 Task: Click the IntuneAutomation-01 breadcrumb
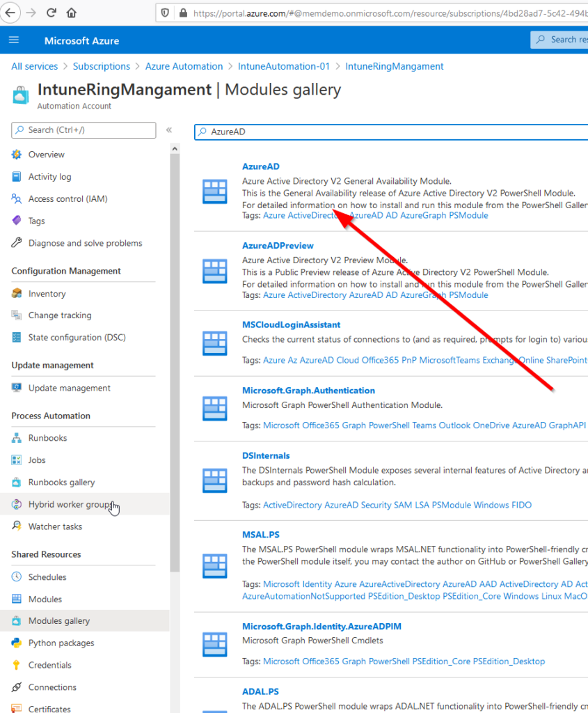pos(284,66)
